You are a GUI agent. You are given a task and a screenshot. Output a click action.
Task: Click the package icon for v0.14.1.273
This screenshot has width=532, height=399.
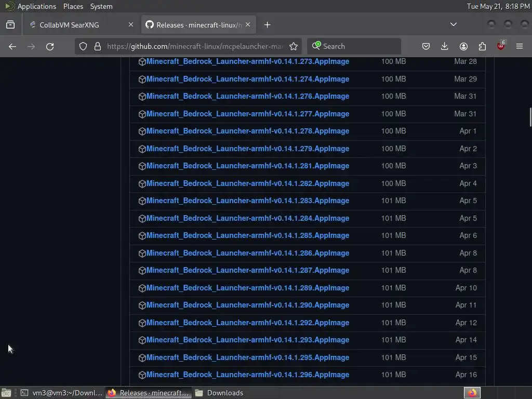142,62
